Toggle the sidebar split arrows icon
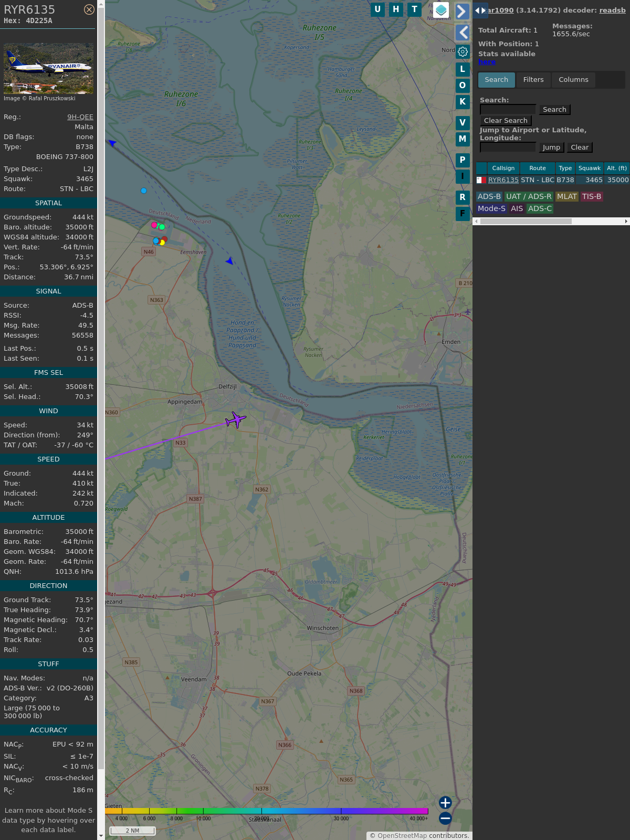Image resolution: width=630 pixels, height=840 pixels. (480, 10)
